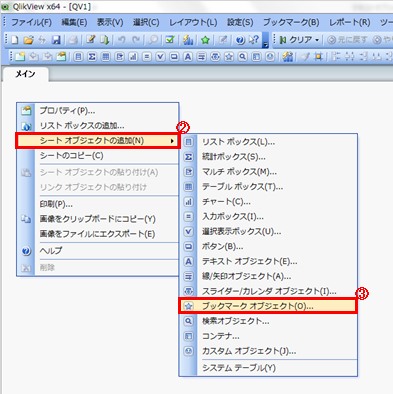Choose 画像をファイルにエクスポート(E) entry
Screen dimensions: 393x394
pyautogui.click(x=98, y=234)
